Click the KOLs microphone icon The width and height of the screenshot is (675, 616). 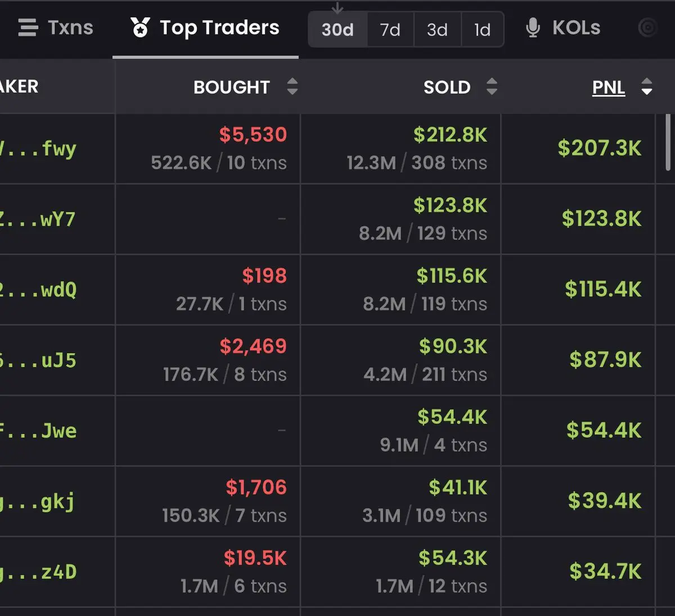click(532, 28)
